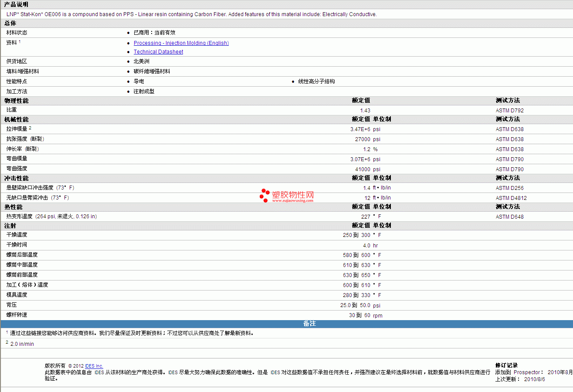Click the 干燥温度 row label
Screen dimensions: 573x392
tap(17, 235)
